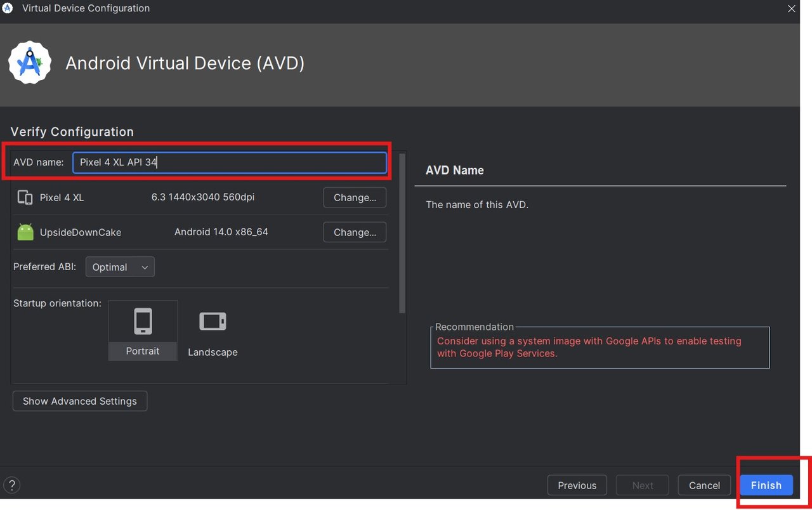Click the Pixel 4 XL device icon
The width and height of the screenshot is (812, 510).
25,197
